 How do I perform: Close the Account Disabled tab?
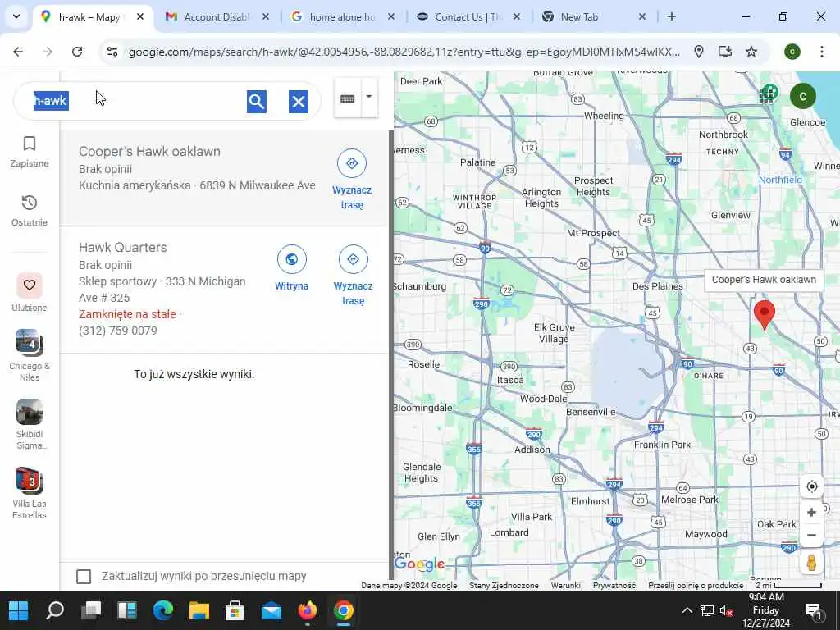pyautogui.click(x=266, y=17)
